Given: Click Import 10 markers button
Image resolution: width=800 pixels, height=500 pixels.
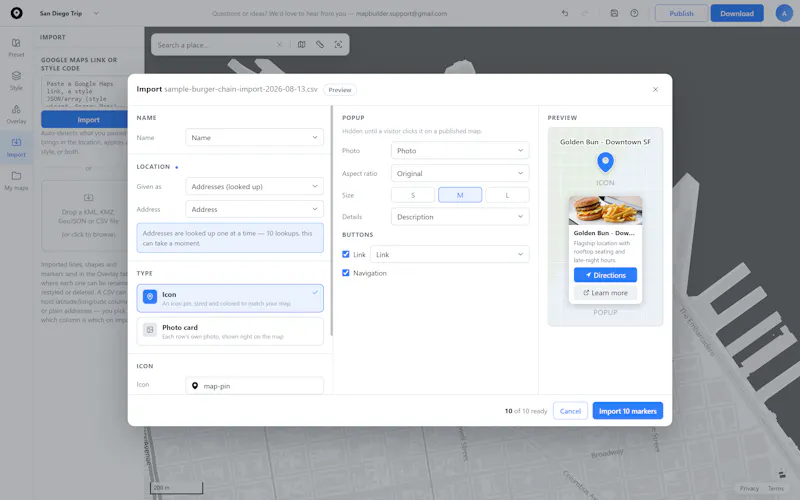Looking at the screenshot, I should coord(628,411).
